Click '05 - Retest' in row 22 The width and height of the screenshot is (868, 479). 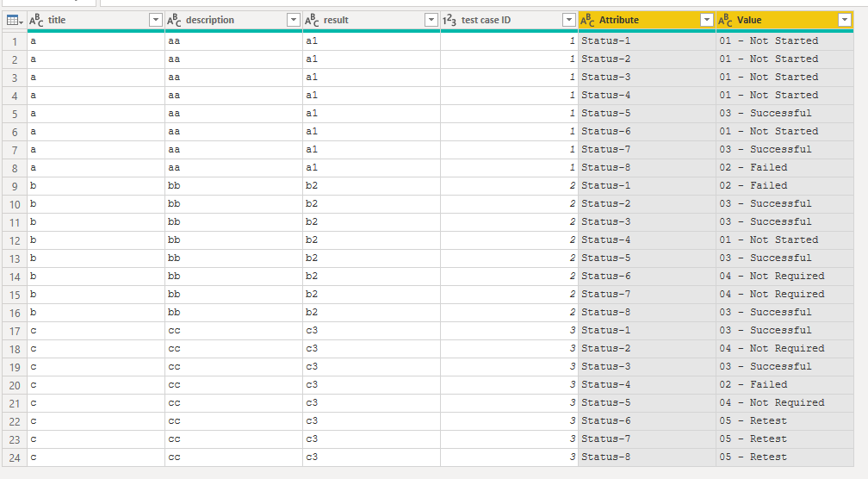coord(753,421)
